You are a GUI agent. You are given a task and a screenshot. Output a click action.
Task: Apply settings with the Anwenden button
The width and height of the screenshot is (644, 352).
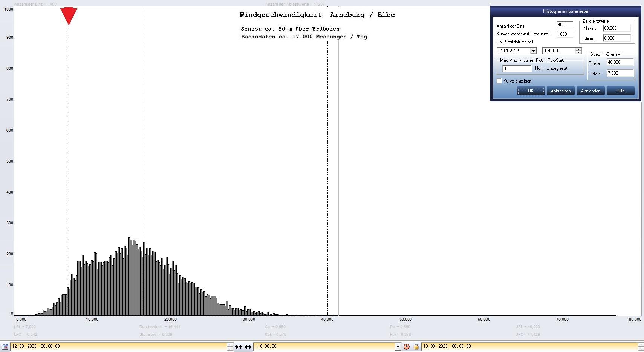pyautogui.click(x=590, y=91)
